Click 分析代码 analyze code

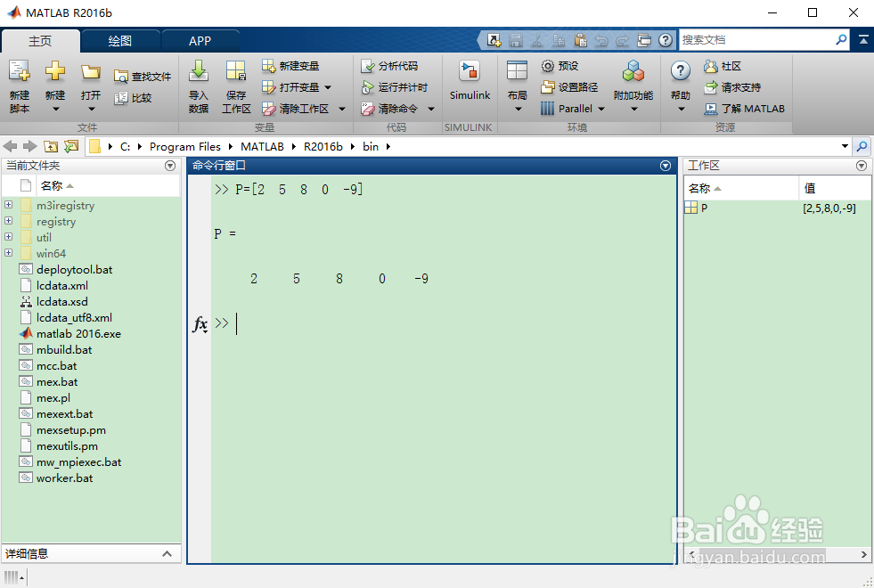pyautogui.click(x=389, y=66)
